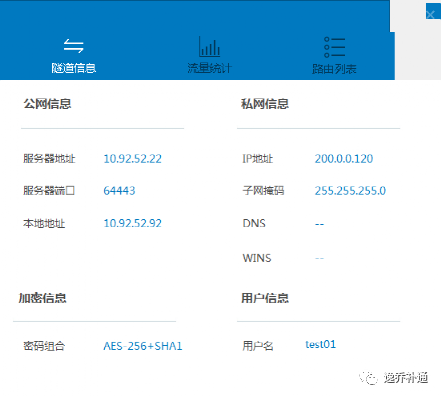Select server port value 64443
Screen dimensions: 441x397
pyautogui.click(x=119, y=191)
